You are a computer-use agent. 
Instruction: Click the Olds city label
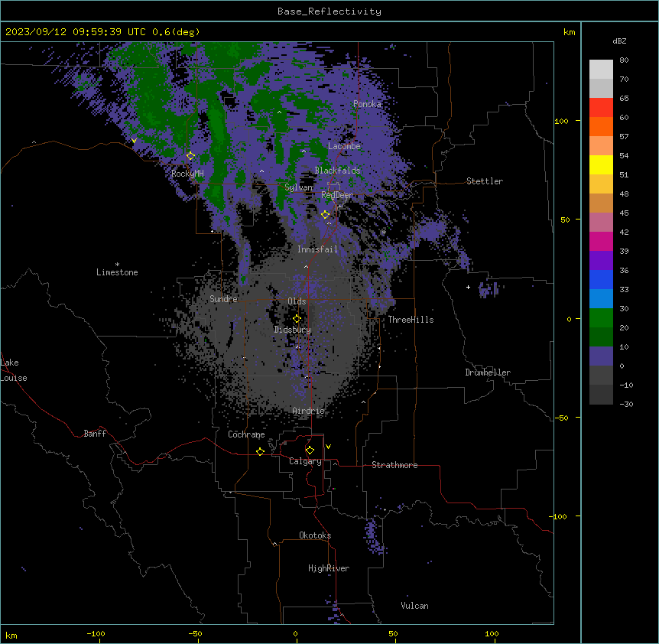click(297, 301)
